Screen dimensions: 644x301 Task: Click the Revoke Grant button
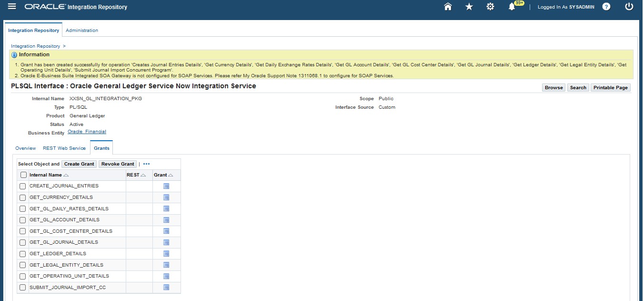[x=118, y=164]
